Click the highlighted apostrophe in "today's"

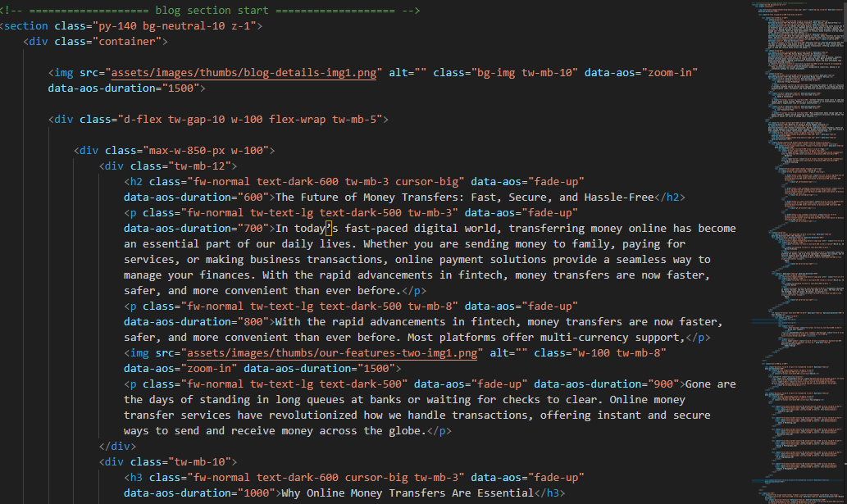tap(329, 229)
